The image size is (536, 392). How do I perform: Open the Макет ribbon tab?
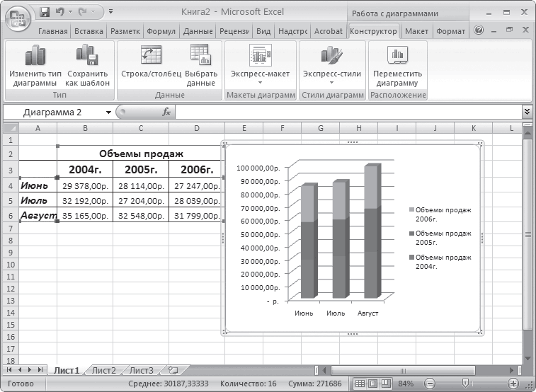point(416,31)
